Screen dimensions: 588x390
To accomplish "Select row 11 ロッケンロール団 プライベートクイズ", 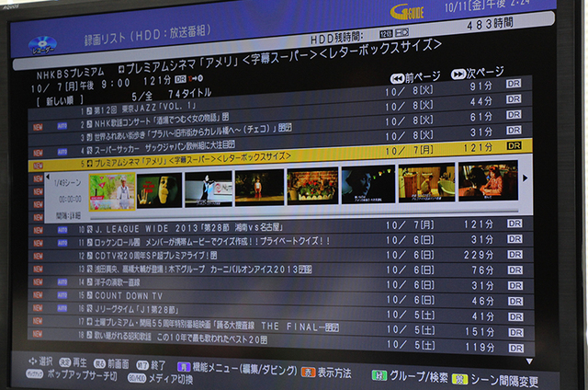I will pos(280,241).
